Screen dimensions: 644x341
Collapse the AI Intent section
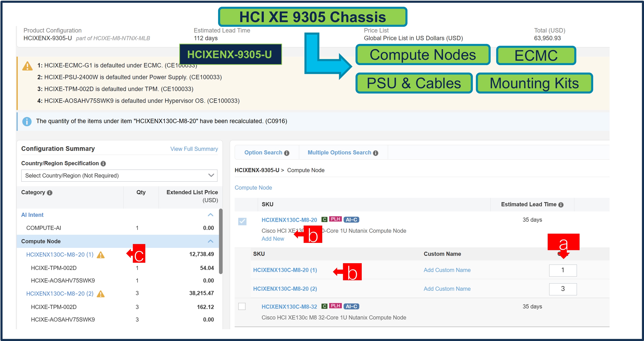coord(210,215)
